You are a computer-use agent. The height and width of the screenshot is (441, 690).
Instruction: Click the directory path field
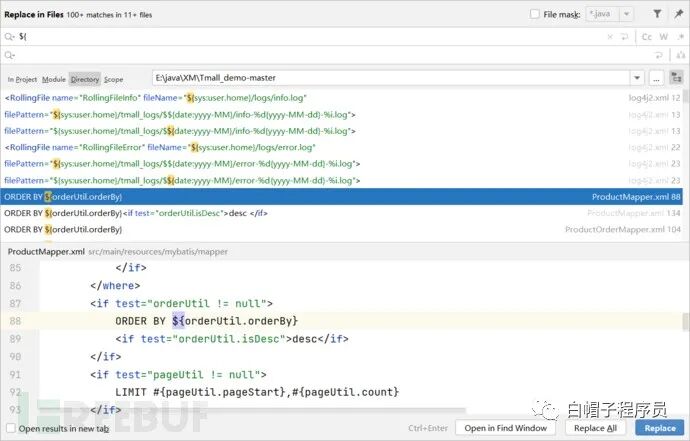pos(391,78)
